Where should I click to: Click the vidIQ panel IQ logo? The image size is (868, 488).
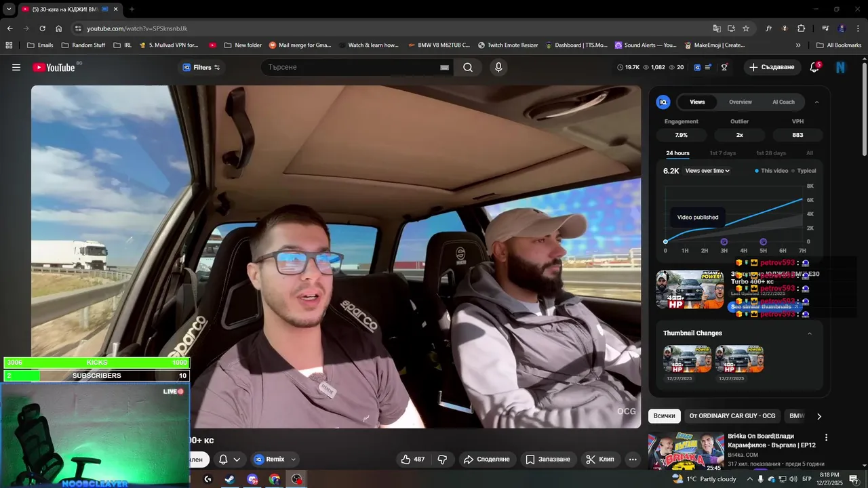(x=663, y=102)
